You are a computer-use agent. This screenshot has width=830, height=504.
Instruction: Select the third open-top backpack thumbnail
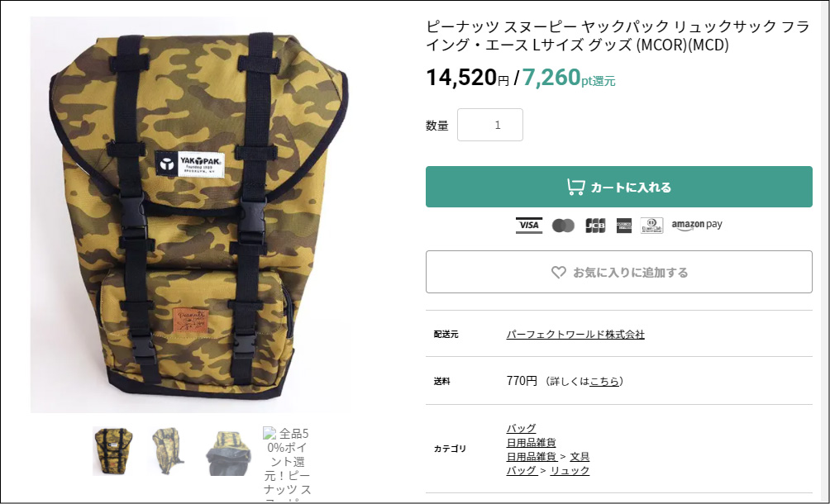[x=228, y=453]
